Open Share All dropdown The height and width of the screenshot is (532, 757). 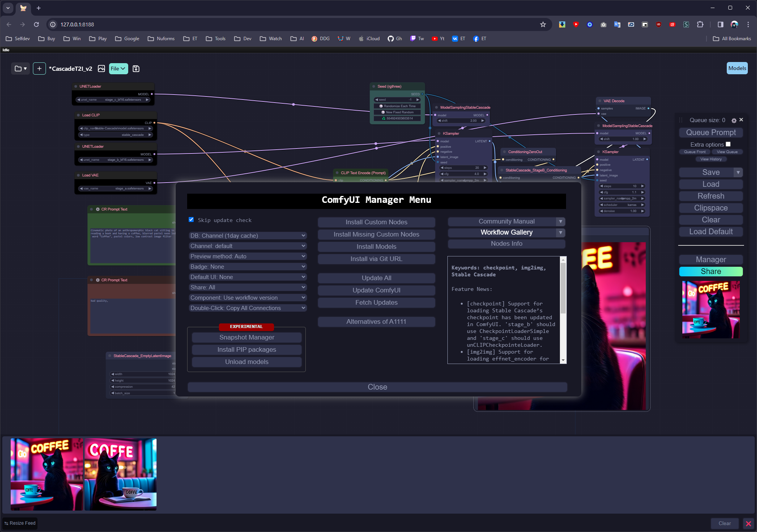(248, 287)
